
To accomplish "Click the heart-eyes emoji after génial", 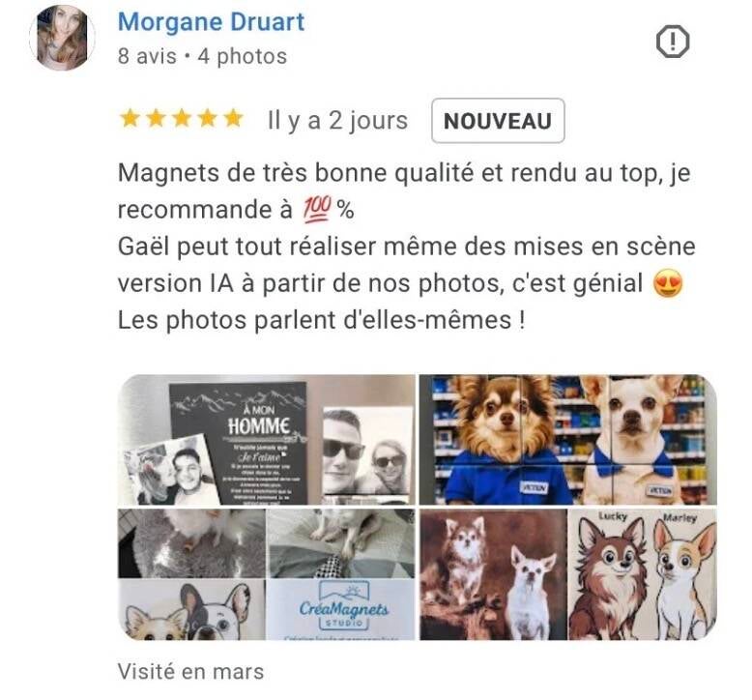I will (668, 283).
